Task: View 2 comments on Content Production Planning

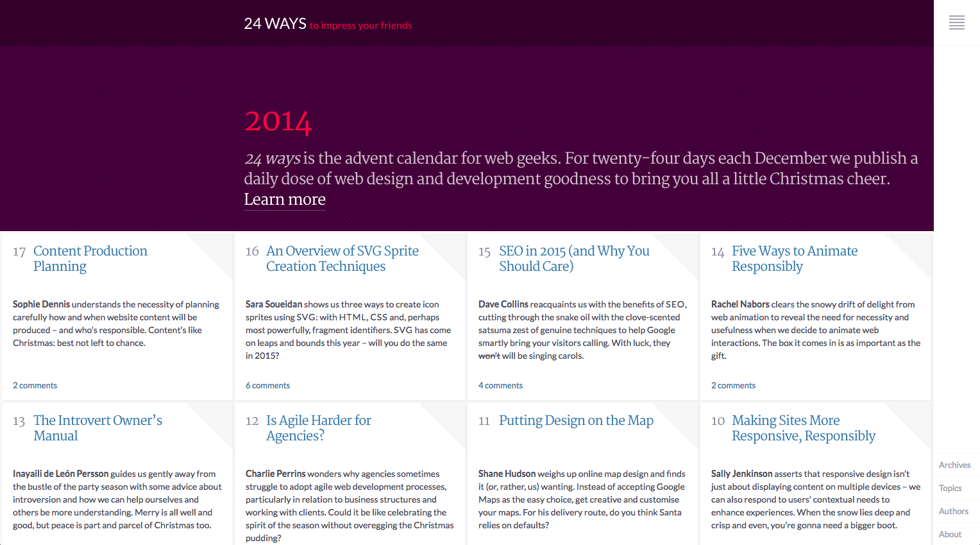Action: 35,386
